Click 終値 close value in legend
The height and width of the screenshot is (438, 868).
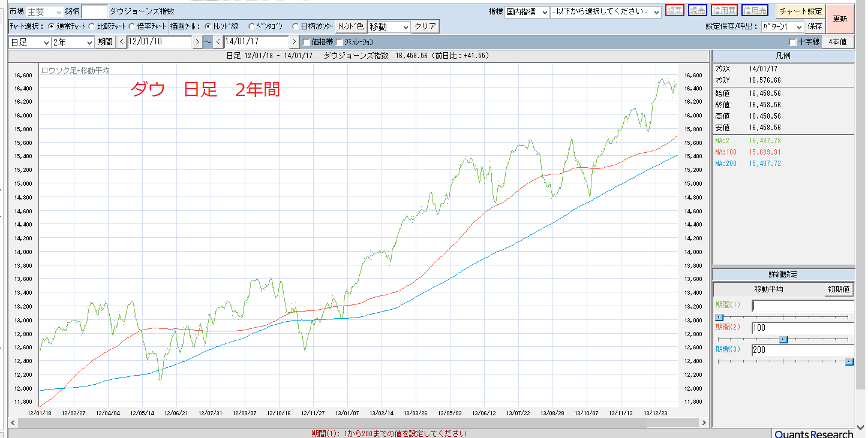[x=765, y=105]
